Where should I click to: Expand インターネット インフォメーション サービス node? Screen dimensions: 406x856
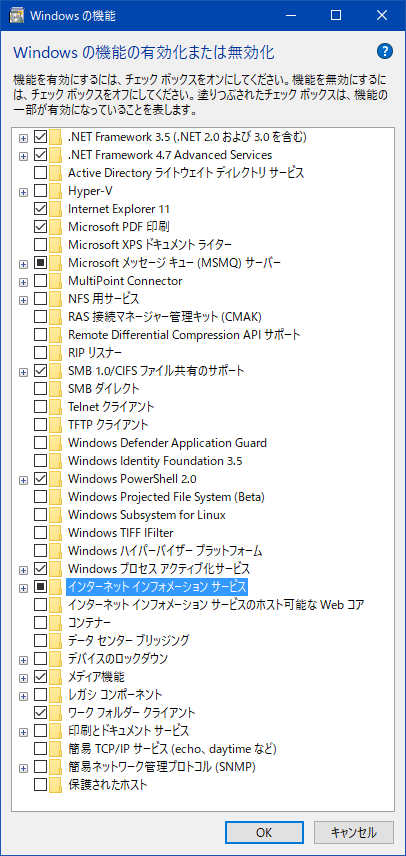(x=23, y=588)
